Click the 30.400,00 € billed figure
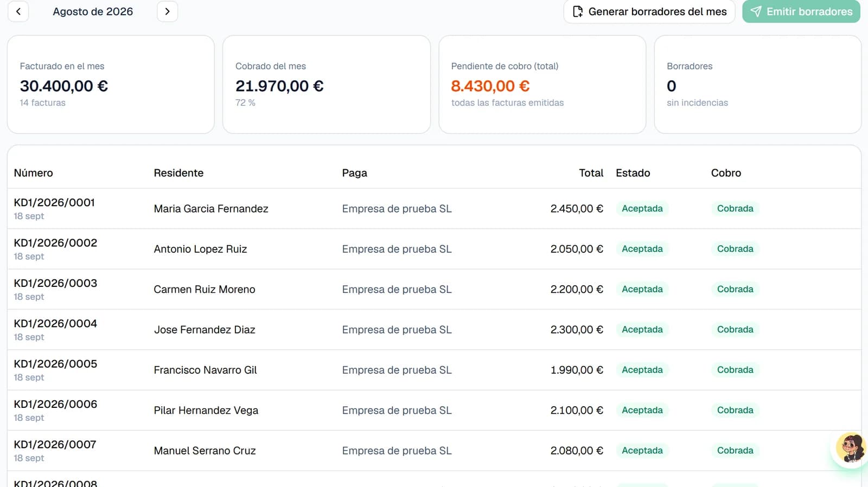The height and width of the screenshot is (487, 868). pos(64,86)
